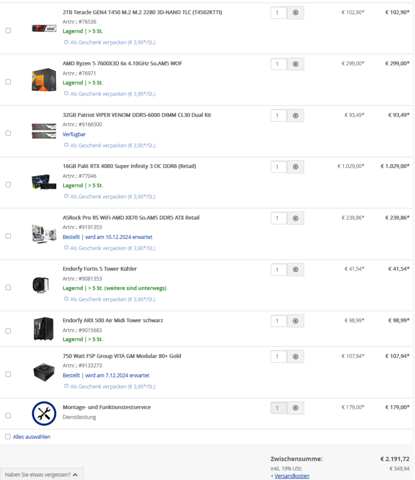Open the Versandkosten link under the subtotal
415x480 pixels.
coord(292,476)
